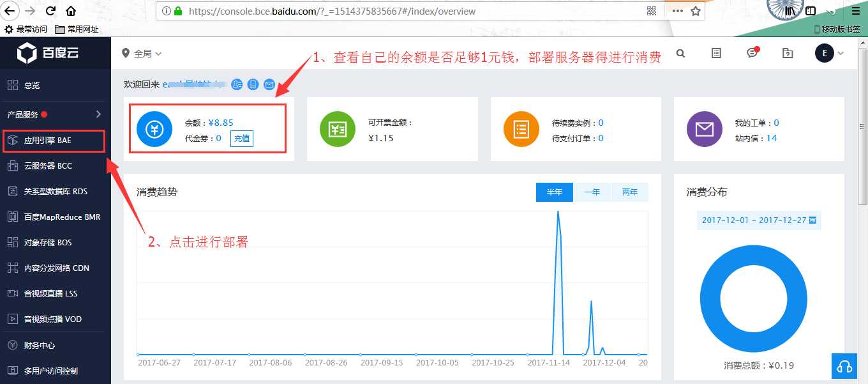
Task: Open 最常访问 bookmarks folder
Action: [26, 29]
